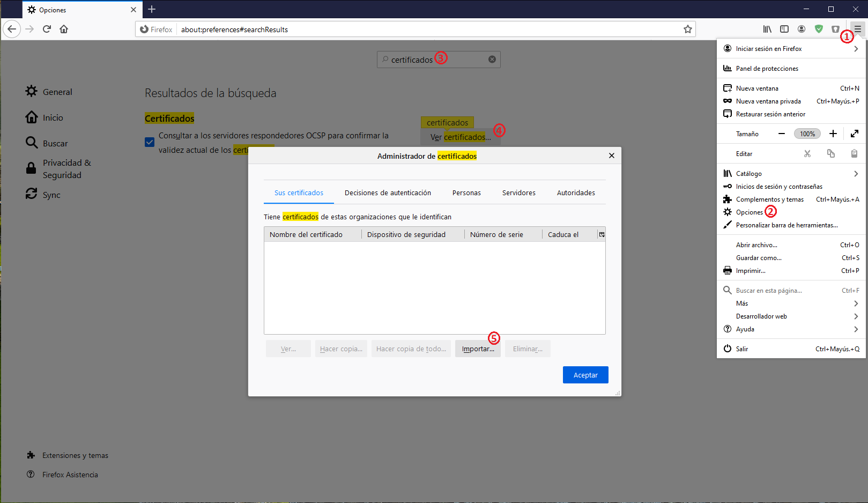The image size is (868, 503).
Task: Close the Opciones tab
Action: [x=133, y=10]
